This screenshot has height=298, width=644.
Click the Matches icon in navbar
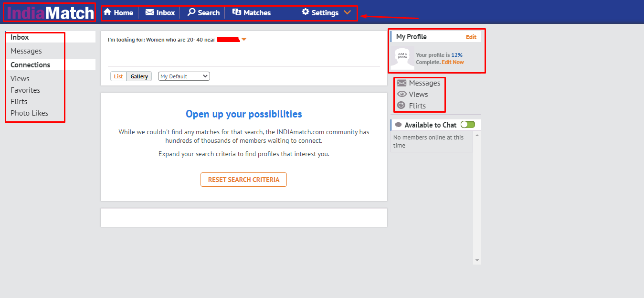coord(237,12)
